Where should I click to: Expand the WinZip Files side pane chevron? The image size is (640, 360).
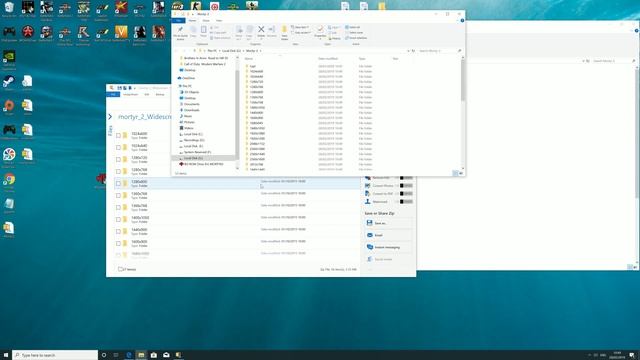[110, 117]
